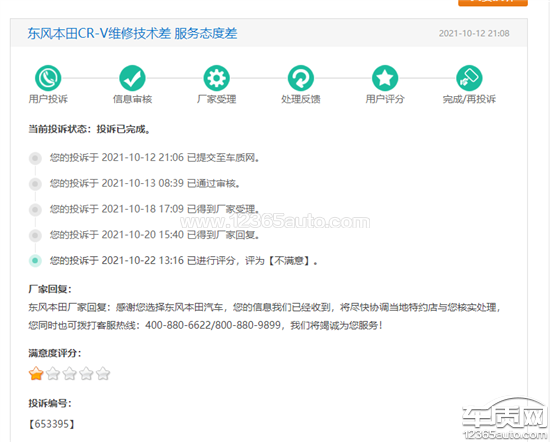Select the timeline dot for 已通过审核
The width and height of the screenshot is (550, 442).
[x=35, y=184]
